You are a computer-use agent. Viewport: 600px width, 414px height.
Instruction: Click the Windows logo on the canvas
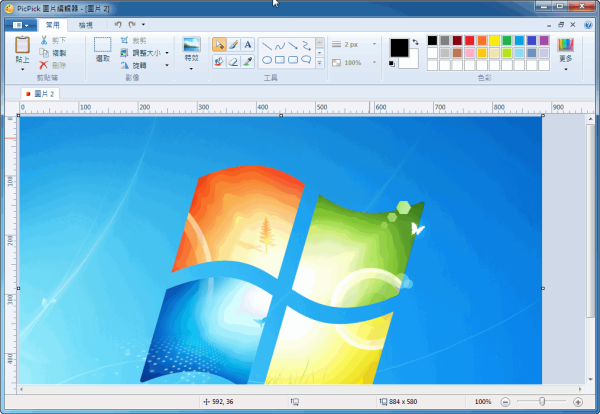click(282, 275)
